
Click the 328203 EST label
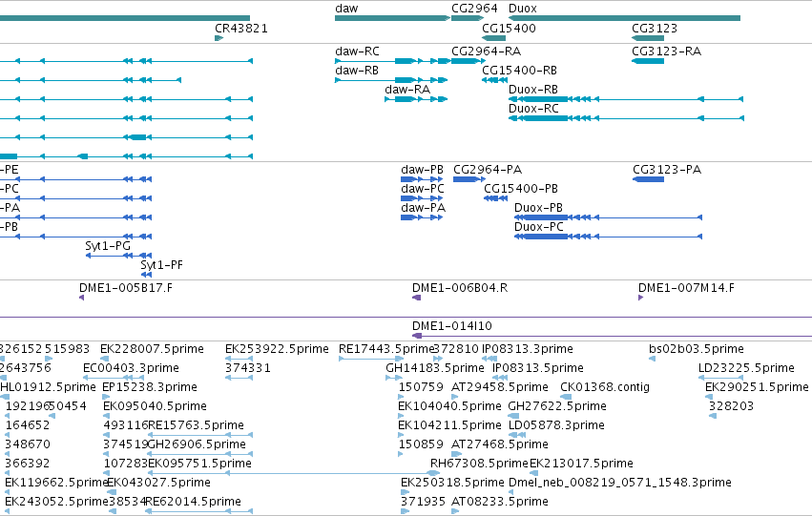[731, 406]
